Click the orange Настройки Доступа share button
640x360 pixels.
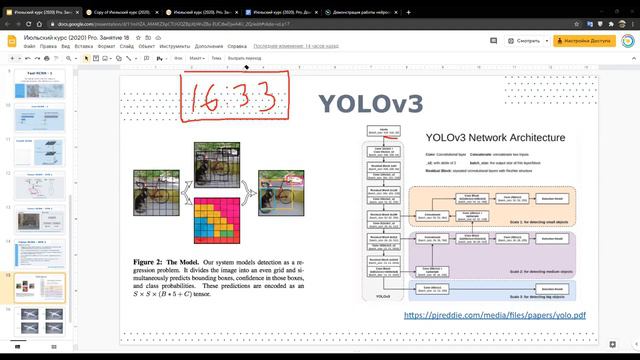click(584, 41)
